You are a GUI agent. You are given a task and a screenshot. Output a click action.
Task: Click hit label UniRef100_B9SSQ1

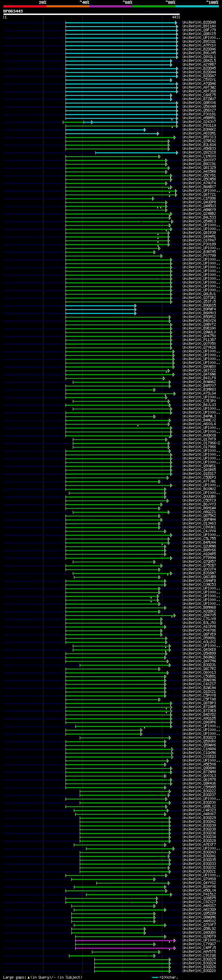click(199, 41)
